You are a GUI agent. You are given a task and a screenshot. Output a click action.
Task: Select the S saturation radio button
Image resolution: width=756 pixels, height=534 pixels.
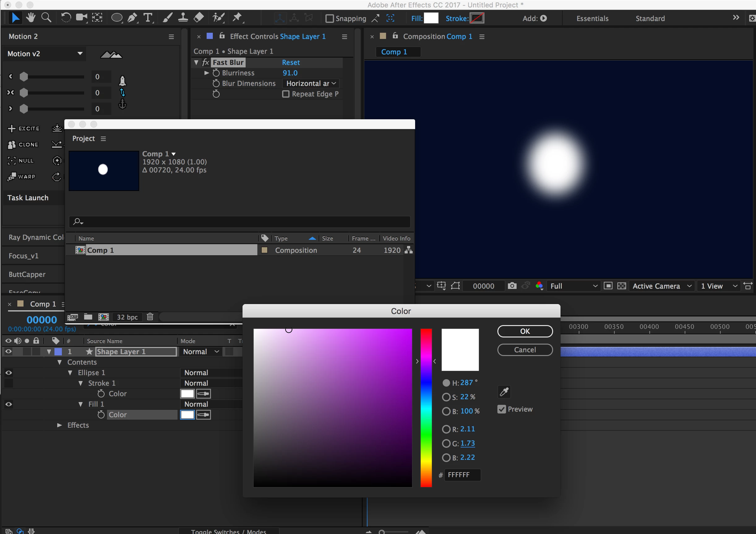[446, 397]
